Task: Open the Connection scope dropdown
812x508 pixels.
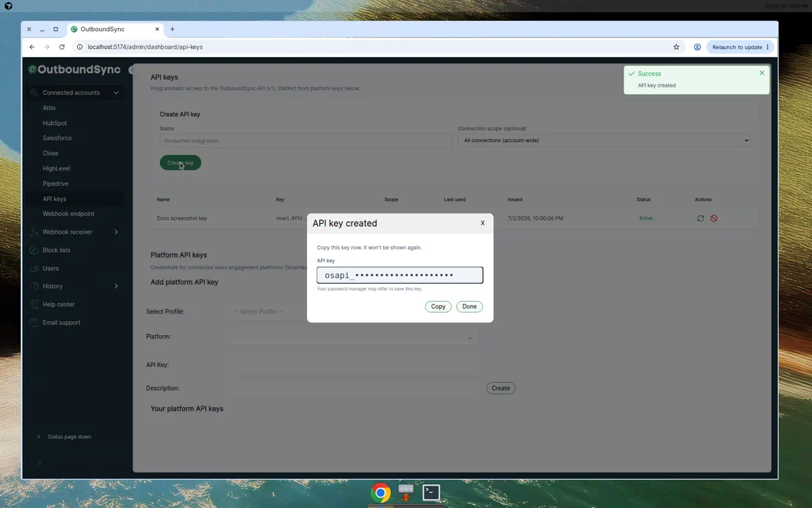Action: click(x=604, y=140)
